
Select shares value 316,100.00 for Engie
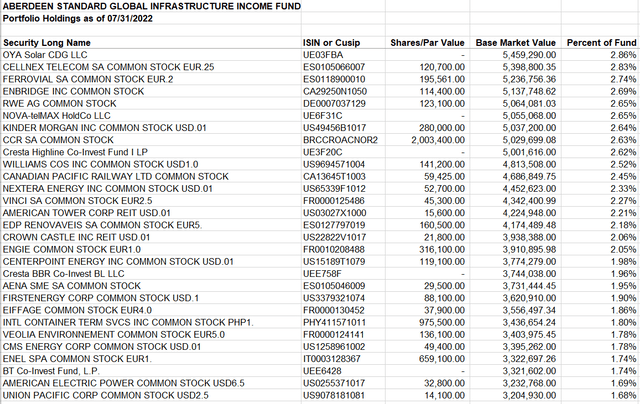click(442, 249)
